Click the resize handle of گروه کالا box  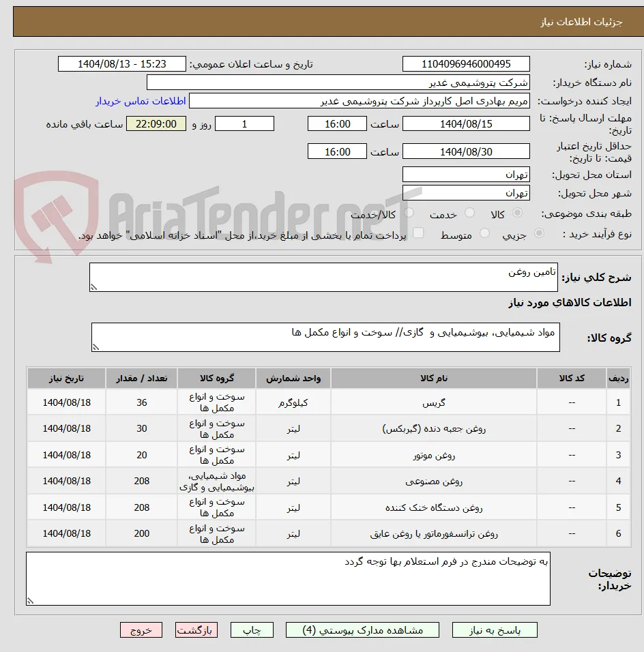(96, 347)
